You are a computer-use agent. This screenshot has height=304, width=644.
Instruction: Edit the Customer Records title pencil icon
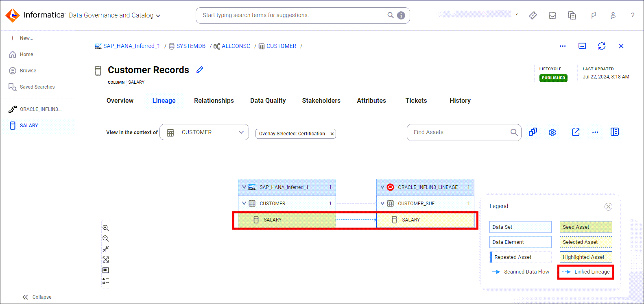pos(200,69)
